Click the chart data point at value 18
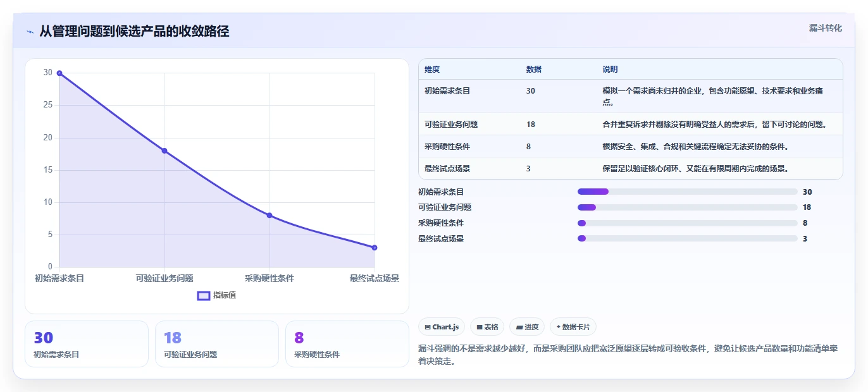The width and height of the screenshot is (868, 392). click(x=164, y=150)
